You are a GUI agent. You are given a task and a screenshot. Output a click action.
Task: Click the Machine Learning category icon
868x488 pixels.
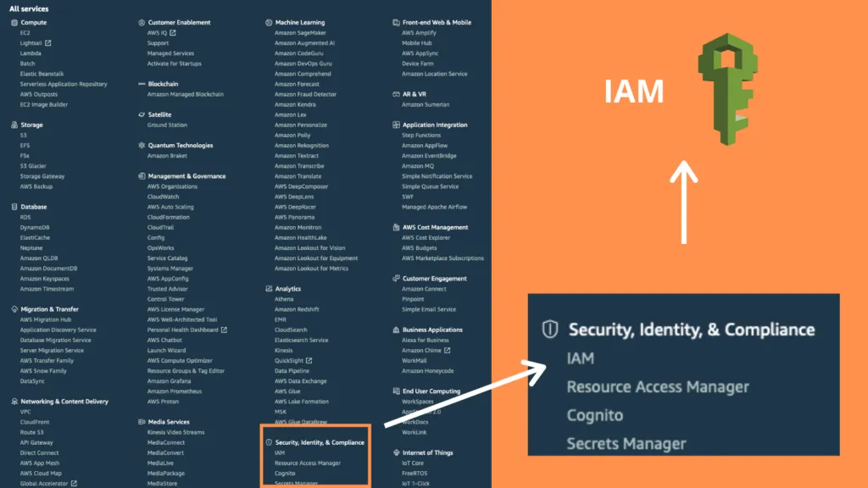coord(269,23)
